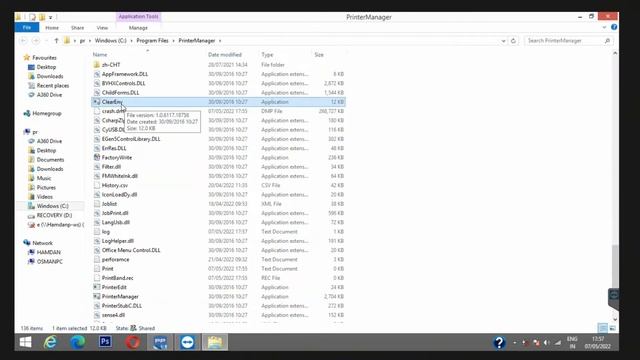Select OSMANPC network computer
Viewport: 640px width, 360px height.
[x=49, y=262]
